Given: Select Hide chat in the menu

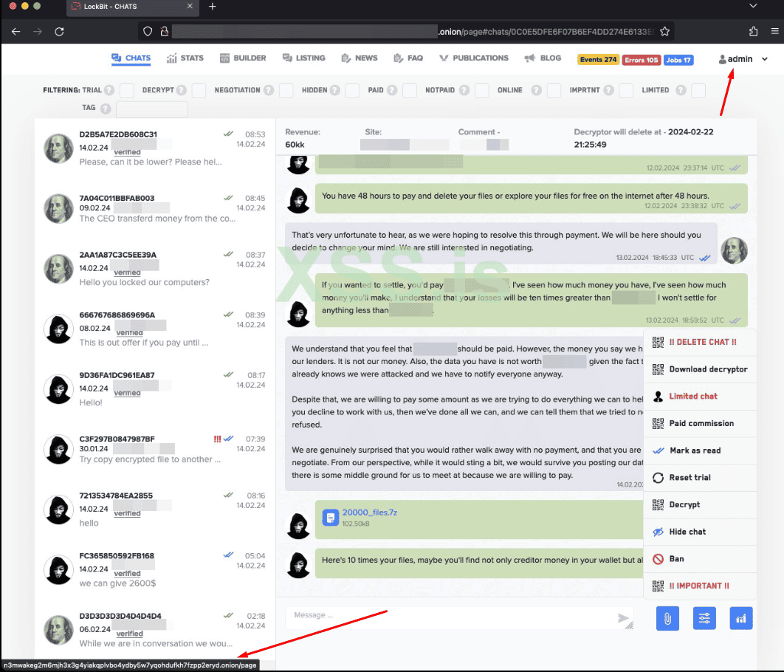Looking at the screenshot, I should click(700, 532).
